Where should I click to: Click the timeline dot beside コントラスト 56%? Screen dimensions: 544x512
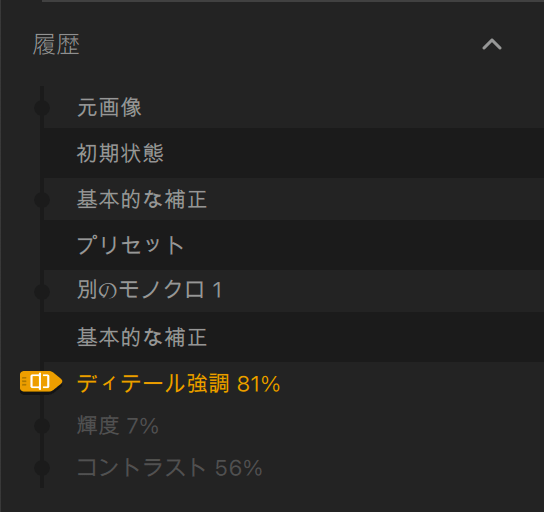[x=42, y=468]
